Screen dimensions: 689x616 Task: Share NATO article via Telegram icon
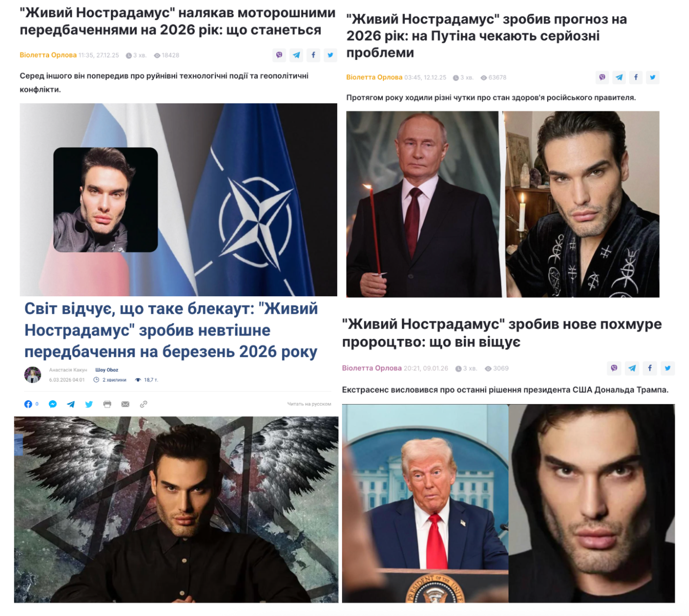coord(296,55)
